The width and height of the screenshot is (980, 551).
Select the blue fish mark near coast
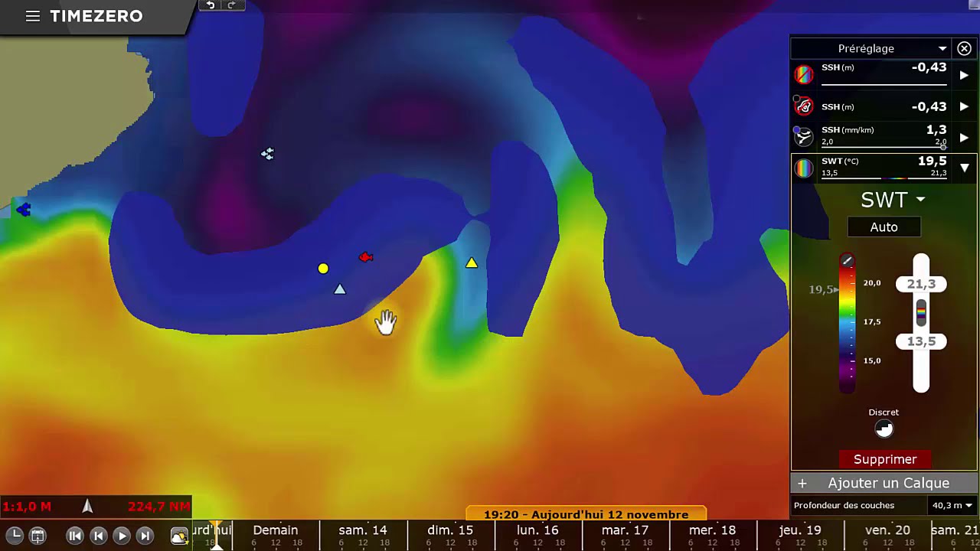[x=23, y=209]
